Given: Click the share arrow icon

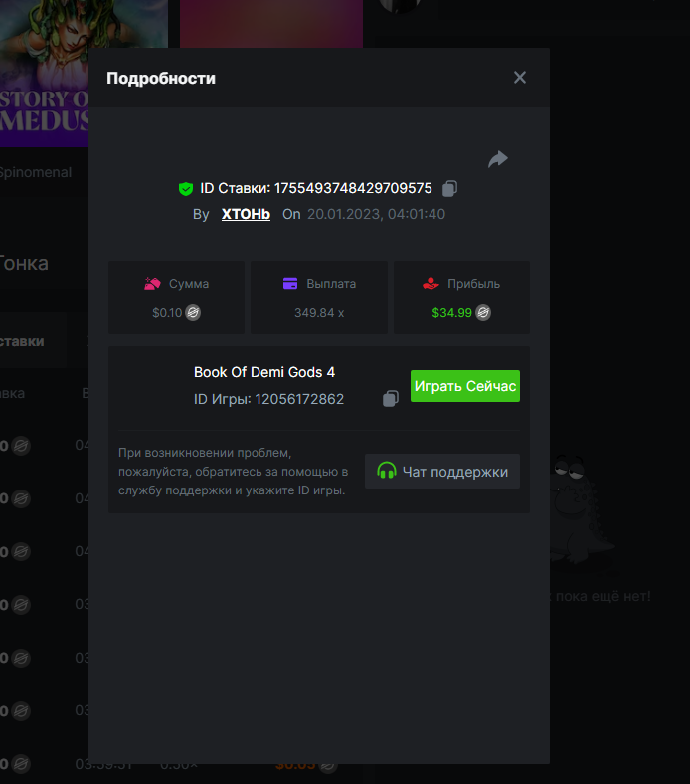Looking at the screenshot, I should pyautogui.click(x=498, y=159).
